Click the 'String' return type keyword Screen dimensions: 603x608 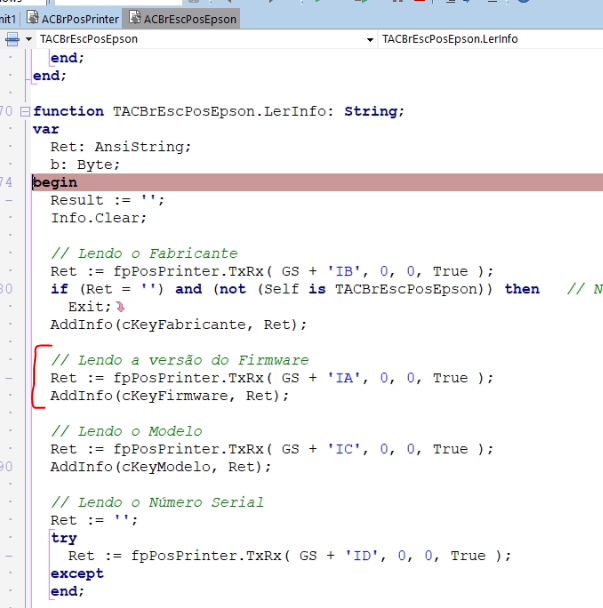(x=371, y=112)
